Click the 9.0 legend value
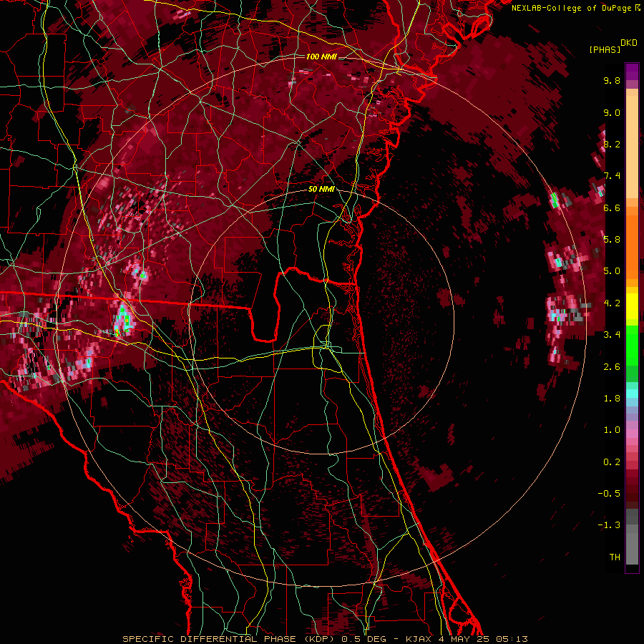Image resolution: width=644 pixels, height=644 pixels. coord(612,112)
